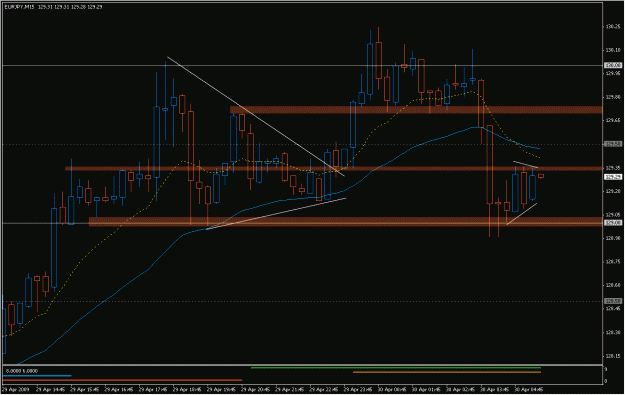
Task: Select the 130.25 price axis label
Action: 613,27
